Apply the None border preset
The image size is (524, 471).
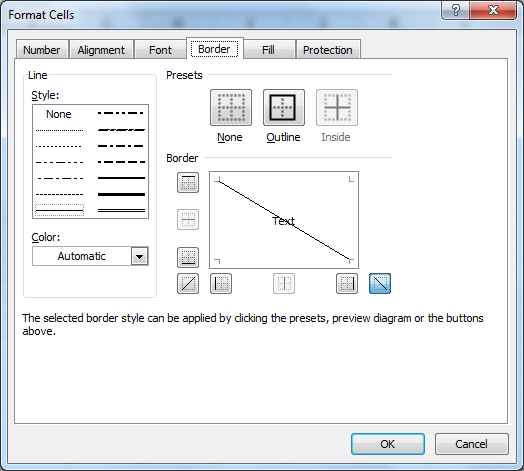[x=231, y=108]
